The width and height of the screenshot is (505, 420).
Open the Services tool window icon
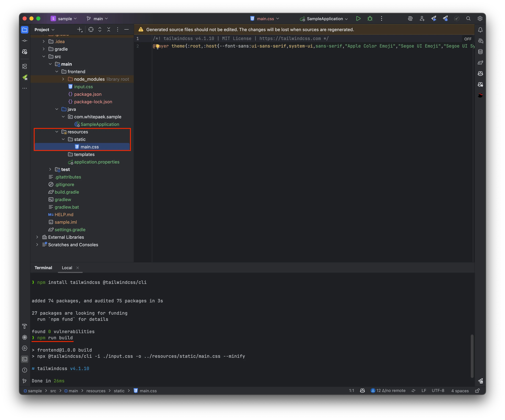coord(24,348)
